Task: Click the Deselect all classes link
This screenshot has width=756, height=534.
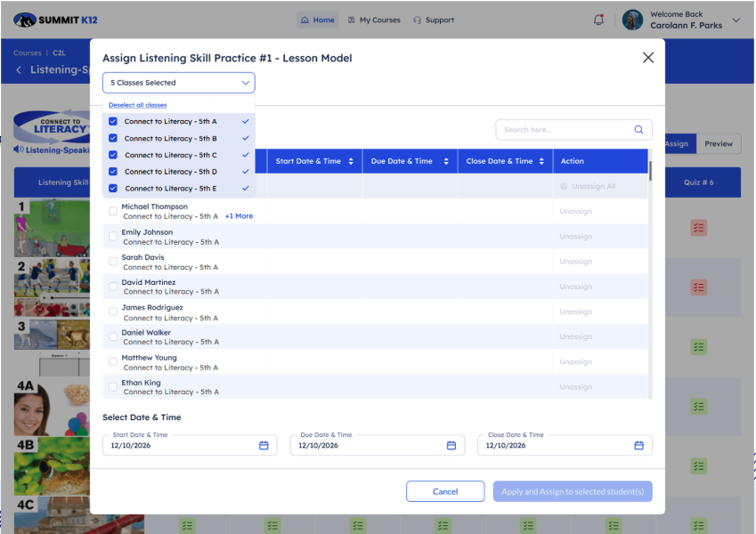Action: (138, 105)
